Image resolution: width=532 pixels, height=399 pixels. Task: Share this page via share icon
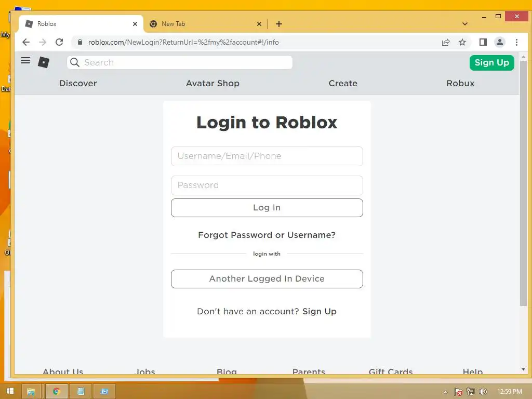click(445, 42)
